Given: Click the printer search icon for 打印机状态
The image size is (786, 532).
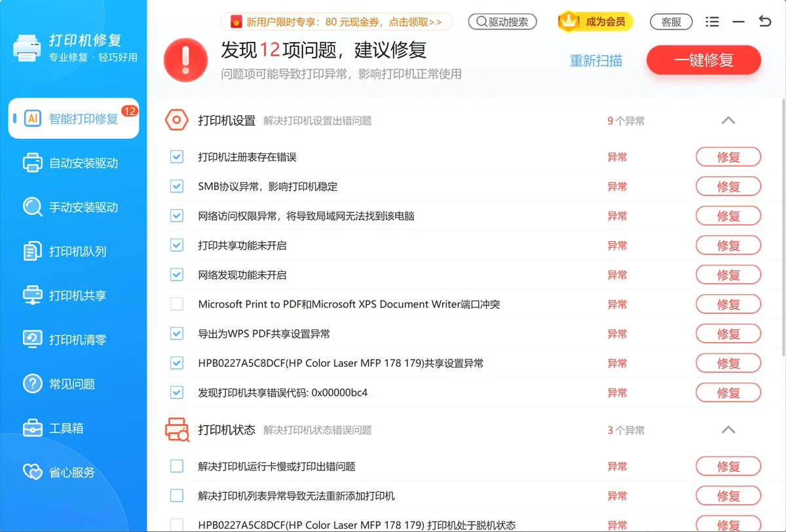Looking at the screenshot, I should pyautogui.click(x=176, y=430).
